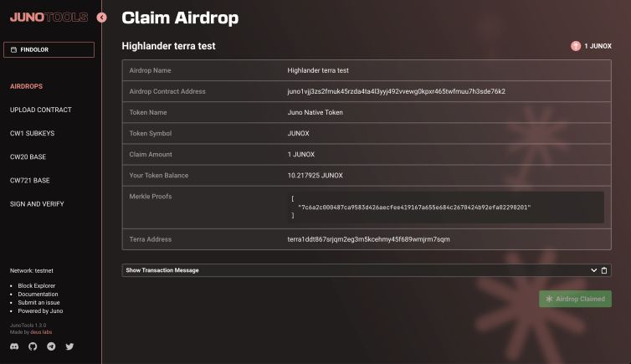Open the GitHub link icon

coord(33,346)
